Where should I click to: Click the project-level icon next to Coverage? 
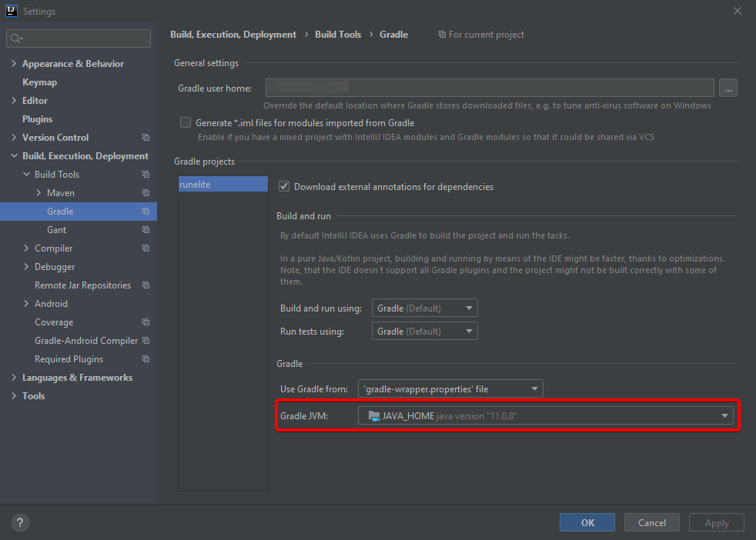click(146, 322)
